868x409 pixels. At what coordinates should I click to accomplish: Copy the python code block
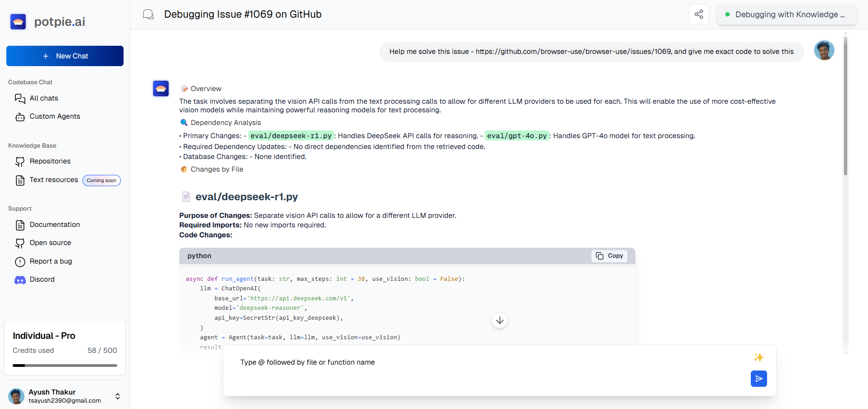[x=609, y=256]
